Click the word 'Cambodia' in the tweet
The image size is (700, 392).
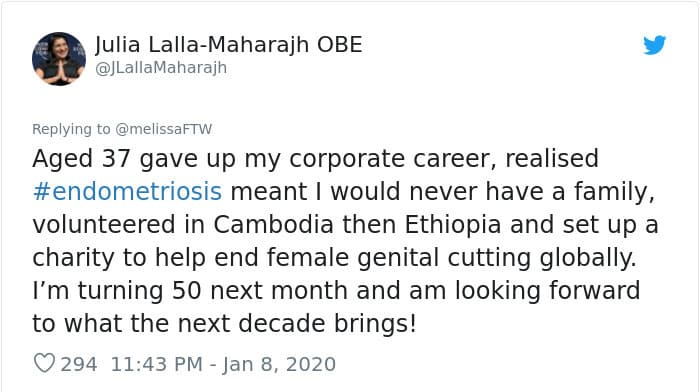[273, 225]
